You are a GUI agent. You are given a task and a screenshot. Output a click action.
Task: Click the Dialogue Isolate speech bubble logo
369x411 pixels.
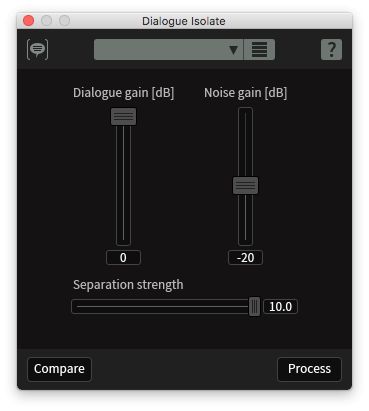tap(37, 50)
